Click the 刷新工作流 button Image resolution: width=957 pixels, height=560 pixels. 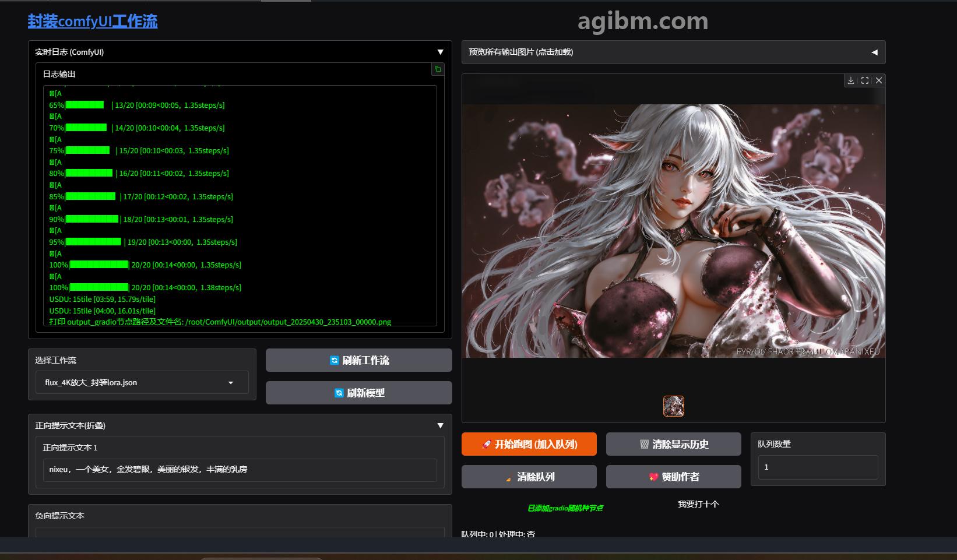[x=359, y=360]
